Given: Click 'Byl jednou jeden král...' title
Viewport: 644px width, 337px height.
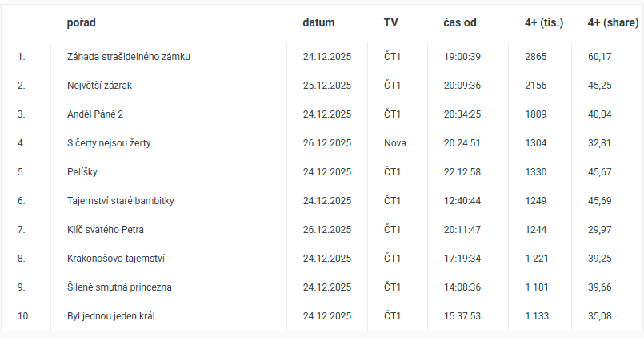Looking at the screenshot, I should point(114,316).
